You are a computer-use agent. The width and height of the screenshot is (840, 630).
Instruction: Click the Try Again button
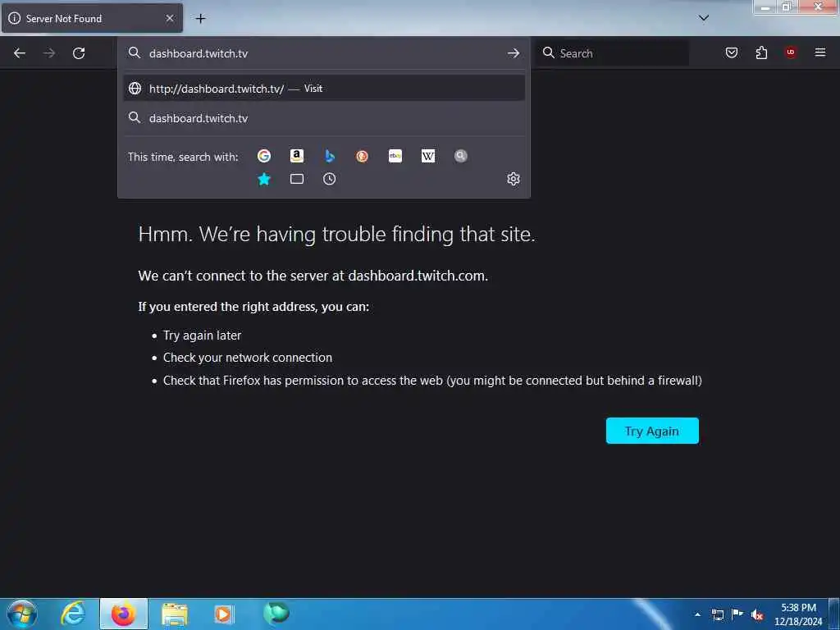[x=652, y=431]
